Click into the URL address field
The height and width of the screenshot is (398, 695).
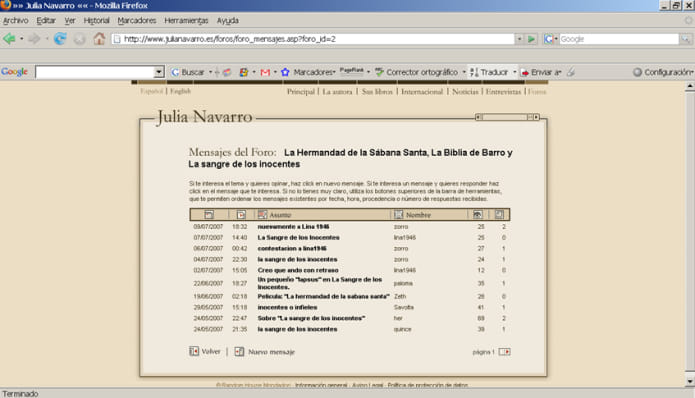(313, 39)
